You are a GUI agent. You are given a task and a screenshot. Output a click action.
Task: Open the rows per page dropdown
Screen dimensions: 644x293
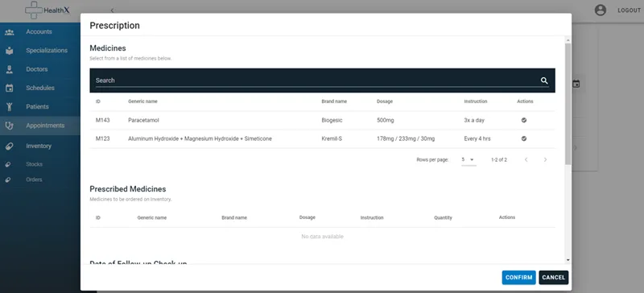coord(469,159)
